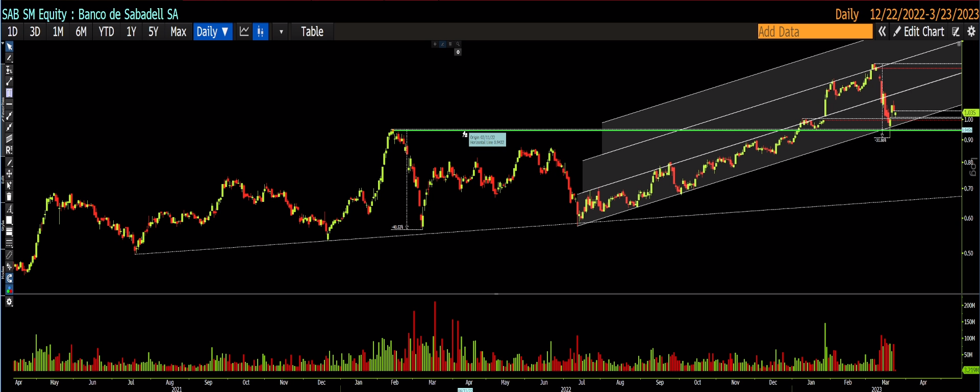Viewport: 980px width, 392px height.
Task: Collapse panel with double-left chevron
Action: pos(882,32)
